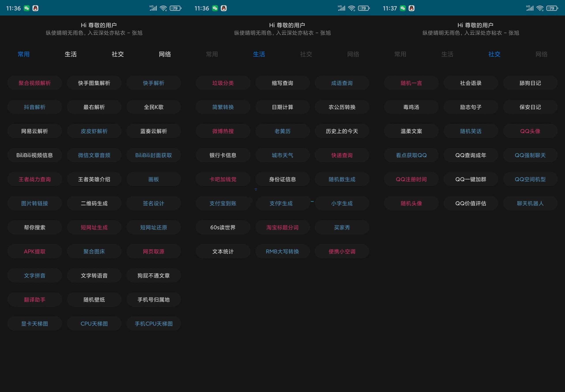Viewport: 565px width, 392px height.
Task: Open 微信文章音频 tool
Action: click(94, 155)
